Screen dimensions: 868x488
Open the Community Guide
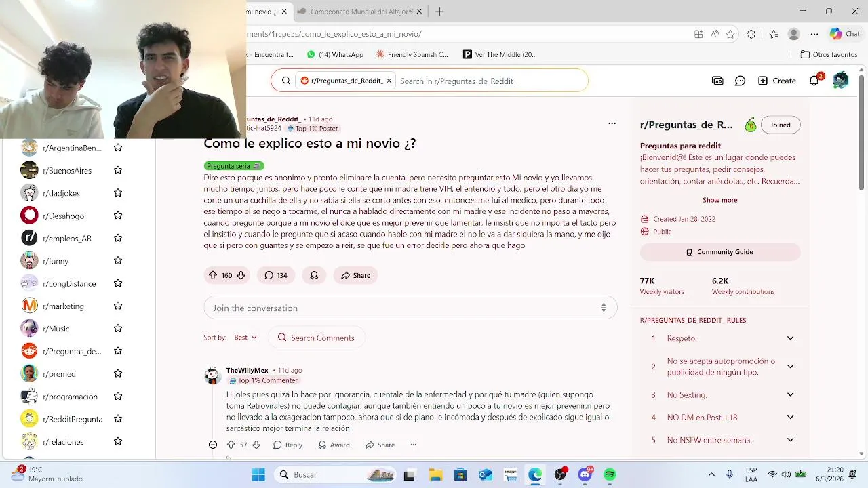(720, 252)
